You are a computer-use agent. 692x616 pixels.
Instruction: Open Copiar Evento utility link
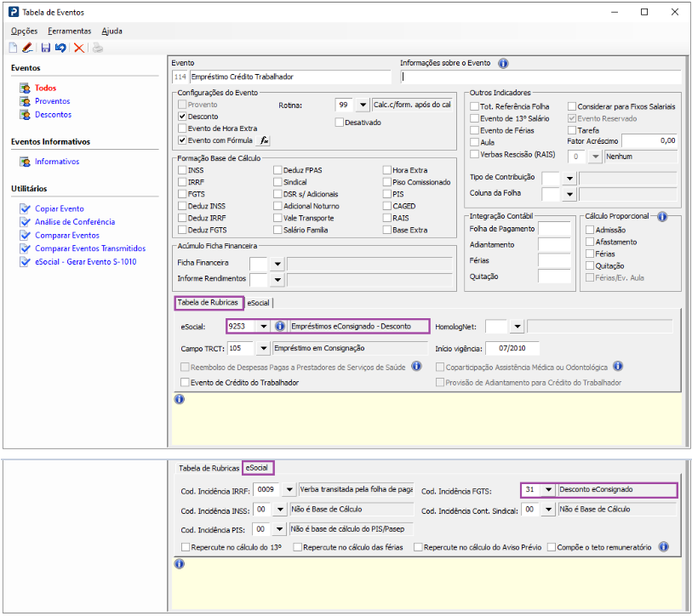coord(59,208)
